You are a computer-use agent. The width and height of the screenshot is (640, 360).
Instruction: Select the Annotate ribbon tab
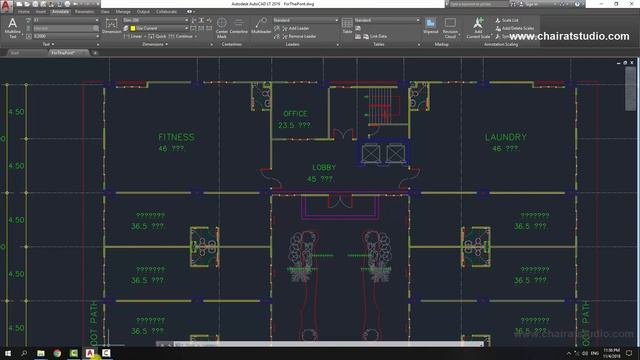pos(60,12)
